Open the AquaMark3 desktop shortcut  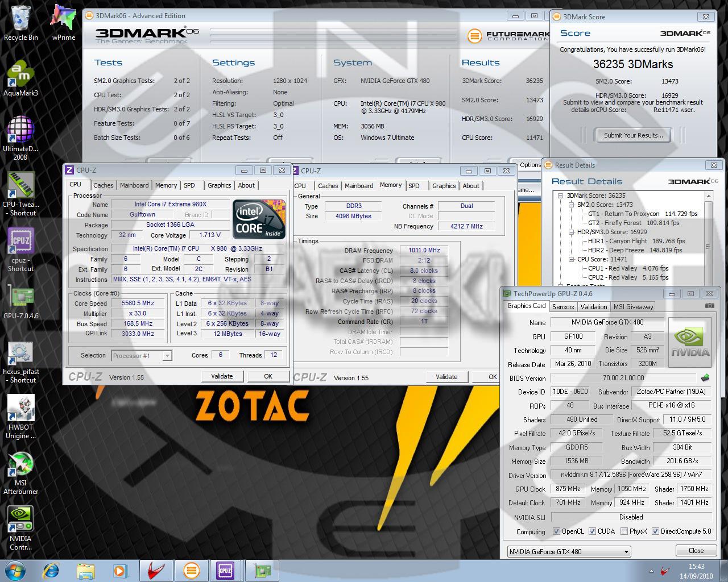(x=21, y=78)
